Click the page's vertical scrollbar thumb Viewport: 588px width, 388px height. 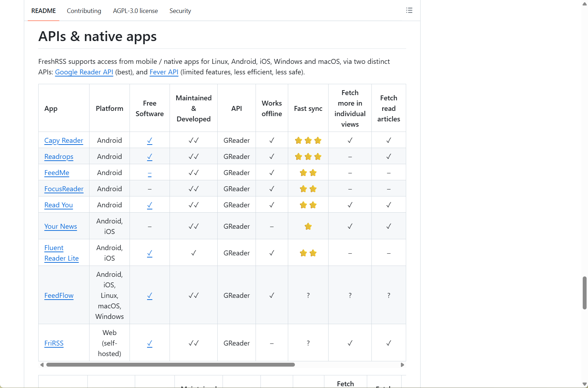584,293
